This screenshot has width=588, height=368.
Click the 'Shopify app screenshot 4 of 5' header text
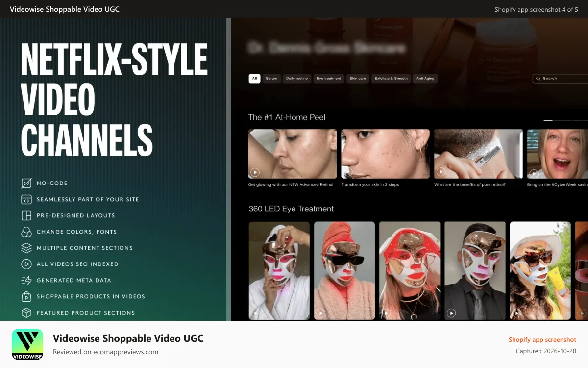537,9
